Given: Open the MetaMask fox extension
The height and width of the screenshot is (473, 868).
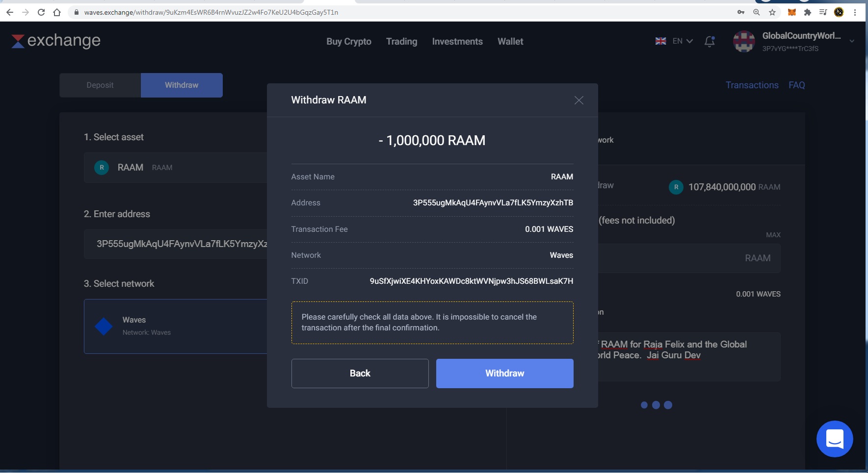Looking at the screenshot, I should 791,12.
